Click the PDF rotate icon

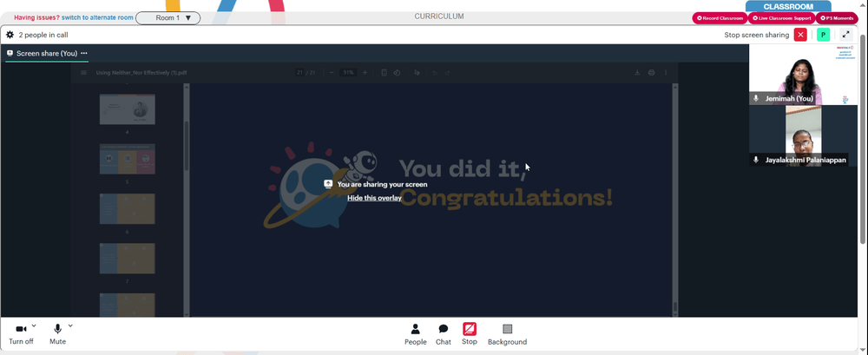tap(397, 73)
